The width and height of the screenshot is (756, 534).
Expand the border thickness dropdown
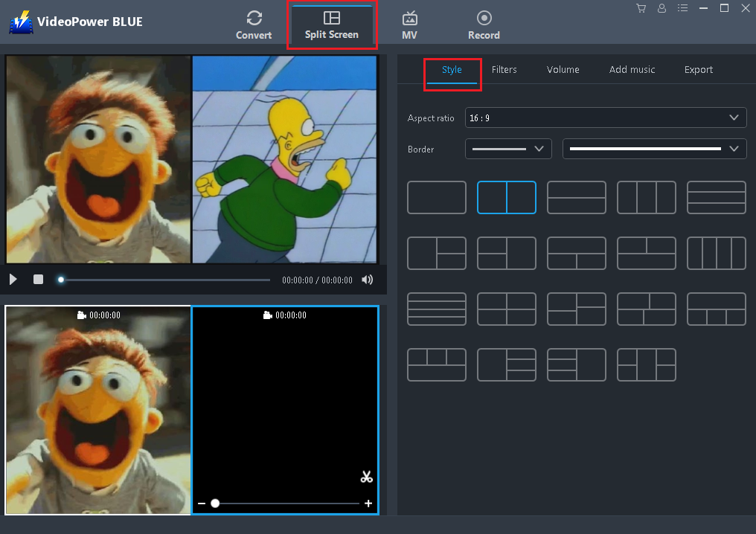click(508, 149)
